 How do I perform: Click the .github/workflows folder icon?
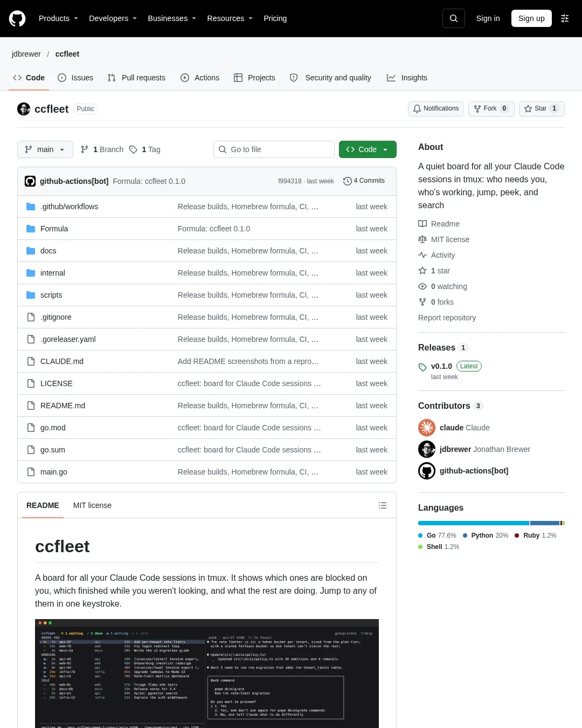click(31, 207)
